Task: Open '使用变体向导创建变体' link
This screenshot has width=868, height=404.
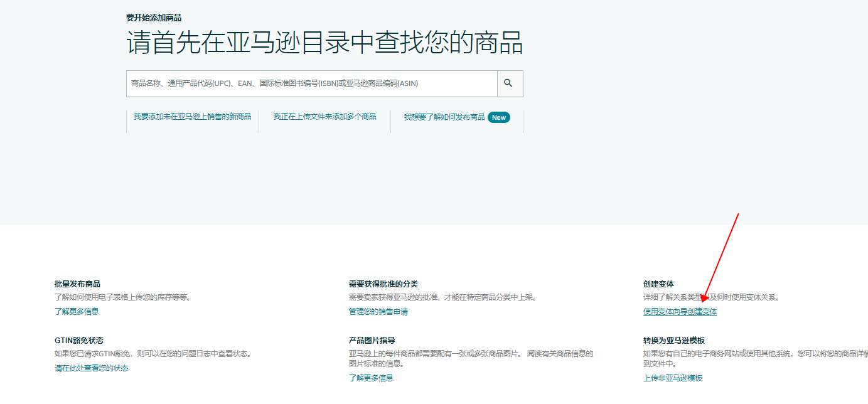Action: coord(680,311)
